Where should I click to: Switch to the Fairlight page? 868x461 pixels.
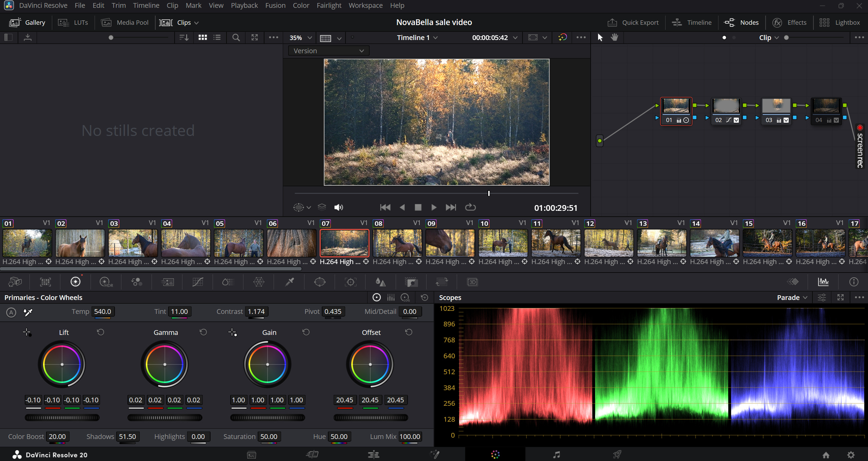(556, 455)
